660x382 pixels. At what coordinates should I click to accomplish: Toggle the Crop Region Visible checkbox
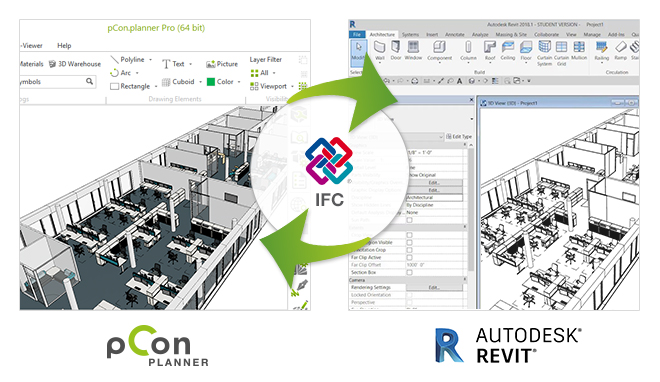point(409,242)
